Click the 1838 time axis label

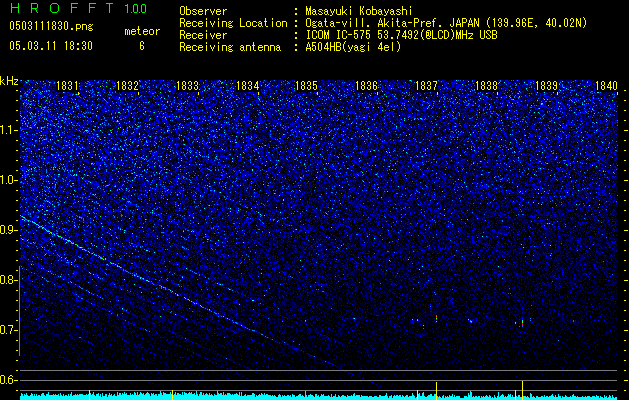click(486, 86)
